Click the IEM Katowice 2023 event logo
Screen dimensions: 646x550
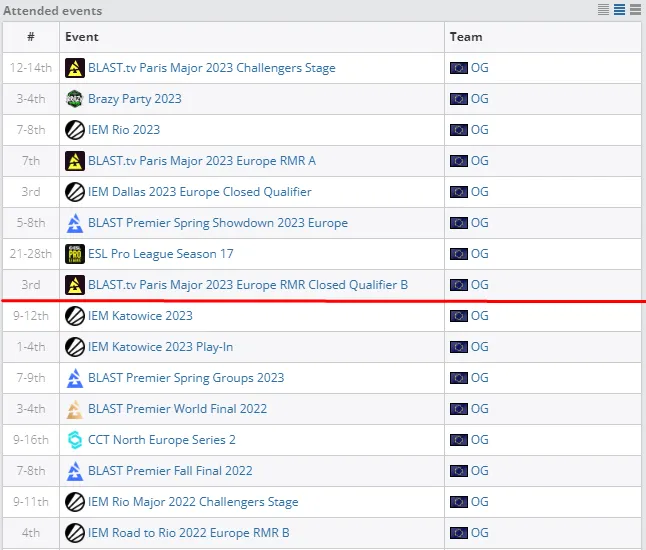click(75, 316)
